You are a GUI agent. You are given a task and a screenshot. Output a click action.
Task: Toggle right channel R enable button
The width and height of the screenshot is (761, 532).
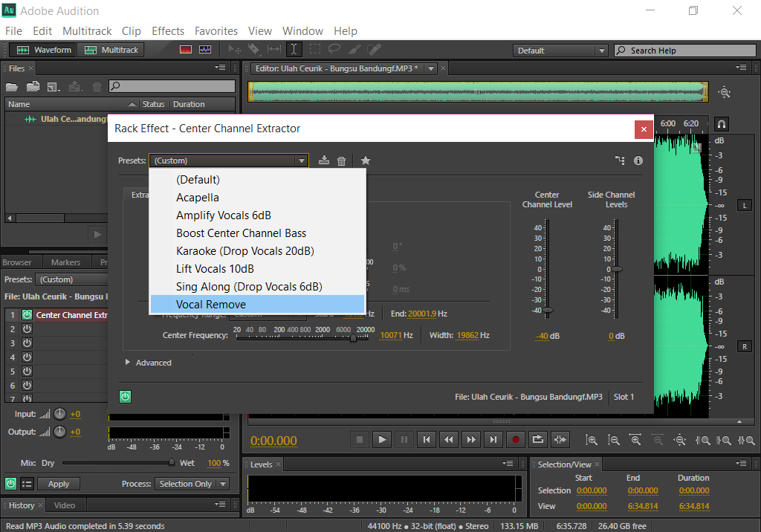pos(745,346)
